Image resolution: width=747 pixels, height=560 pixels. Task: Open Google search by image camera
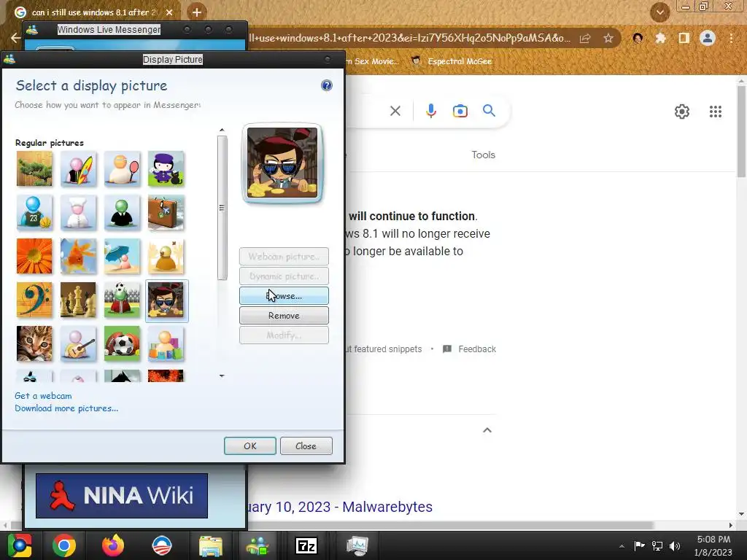[x=460, y=111]
